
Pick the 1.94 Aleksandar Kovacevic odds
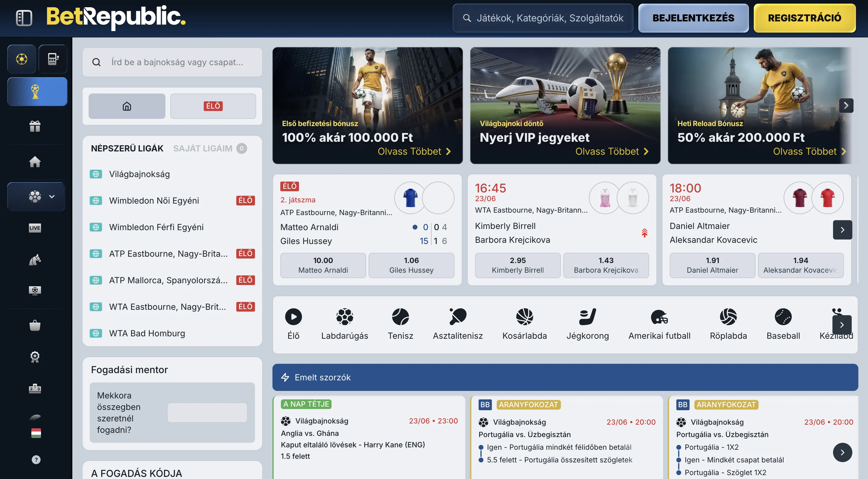(800, 265)
